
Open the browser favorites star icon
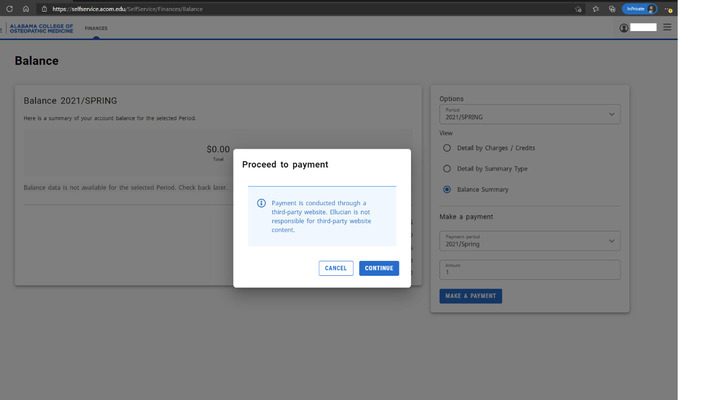(x=596, y=8)
